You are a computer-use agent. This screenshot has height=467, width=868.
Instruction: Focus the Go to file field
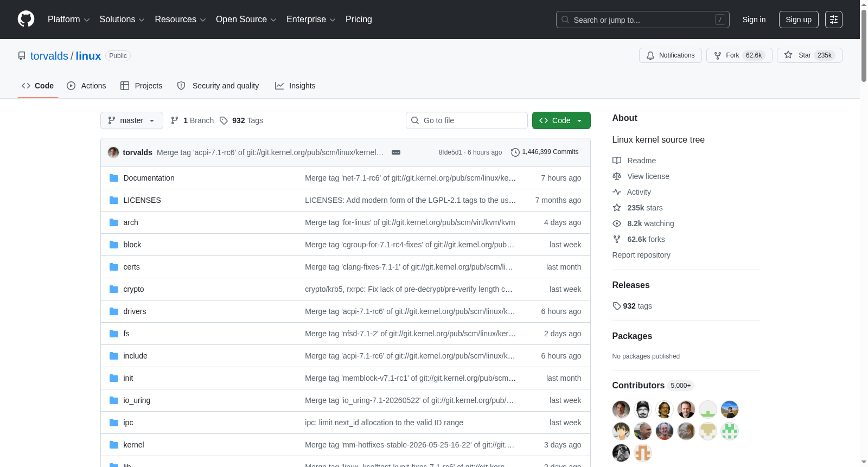pyautogui.click(x=467, y=120)
